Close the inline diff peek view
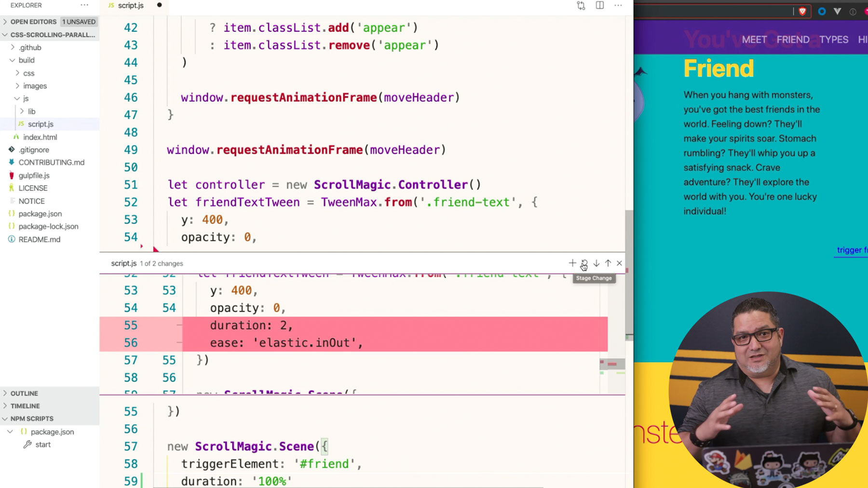868x488 pixels. tap(620, 263)
